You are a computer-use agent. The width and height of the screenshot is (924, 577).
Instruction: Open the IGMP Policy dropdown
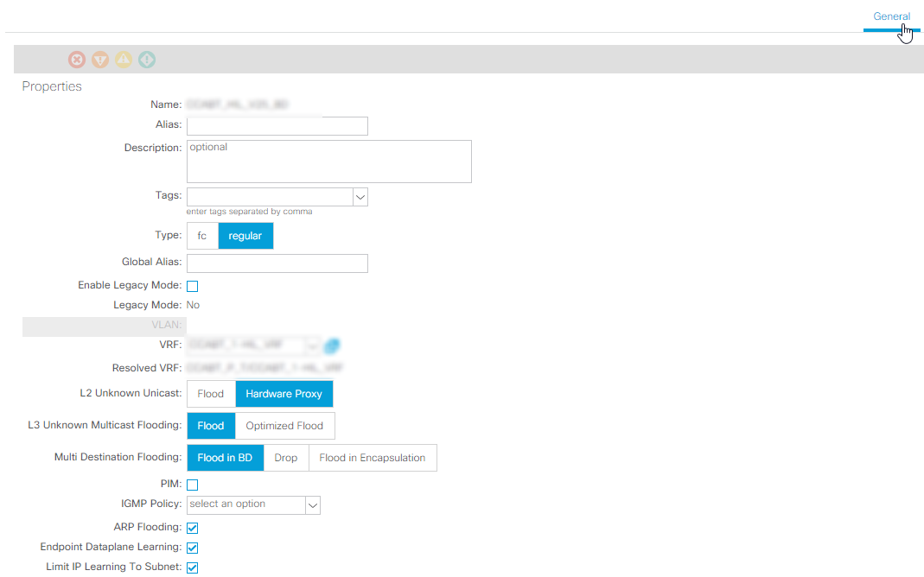[x=313, y=504]
